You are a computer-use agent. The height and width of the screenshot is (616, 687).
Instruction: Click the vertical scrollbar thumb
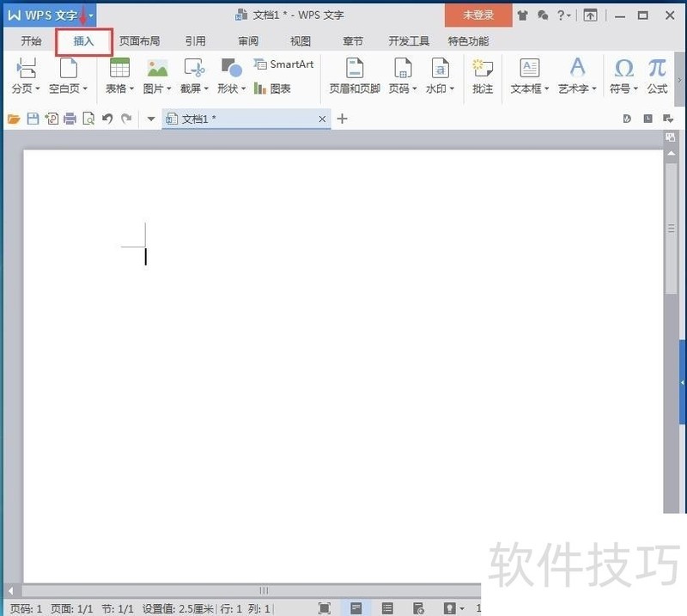click(x=671, y=229)
